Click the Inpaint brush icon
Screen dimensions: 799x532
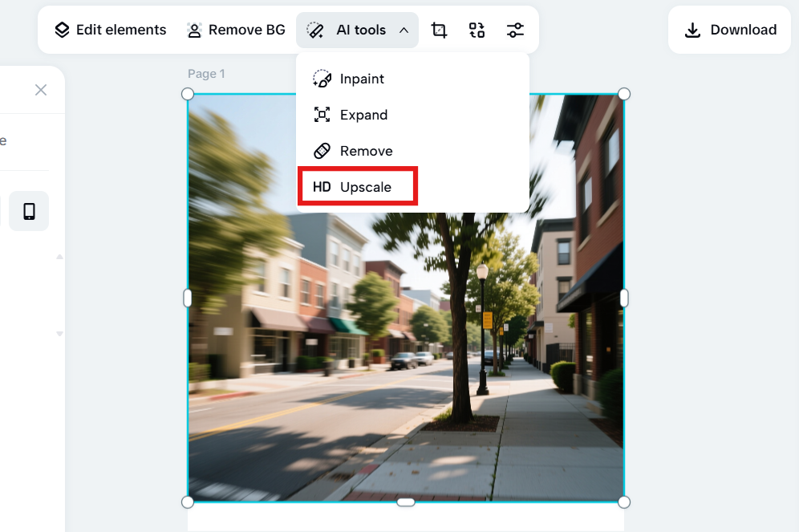322,79
